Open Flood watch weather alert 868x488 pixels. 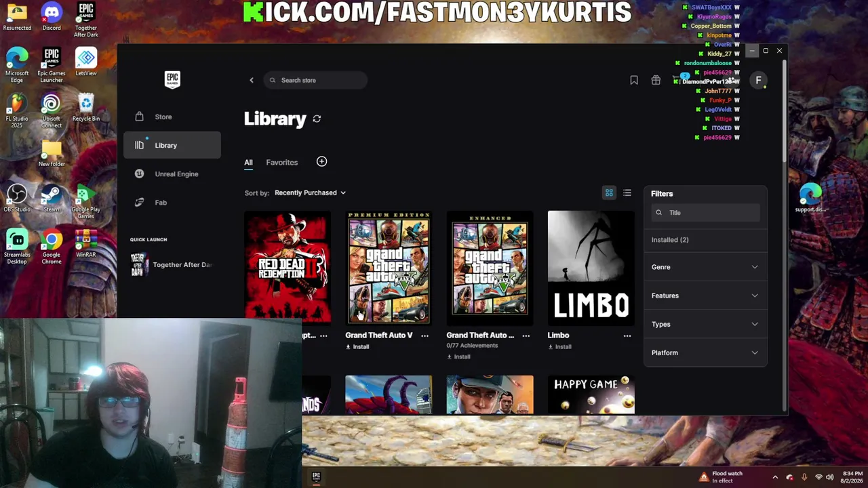click(721, 477)
